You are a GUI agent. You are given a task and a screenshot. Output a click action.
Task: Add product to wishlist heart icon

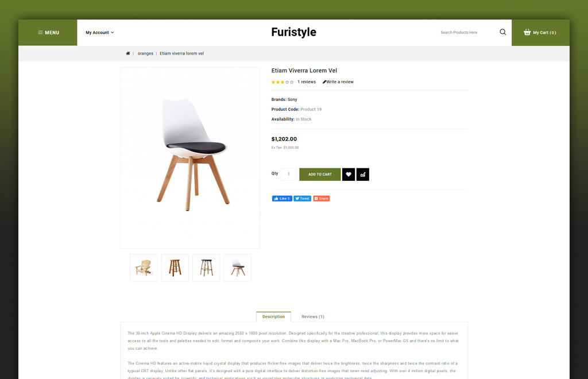point(349,175)
